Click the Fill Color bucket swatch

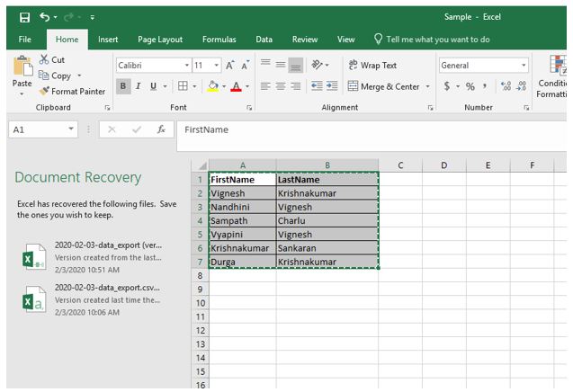point(213,86)
